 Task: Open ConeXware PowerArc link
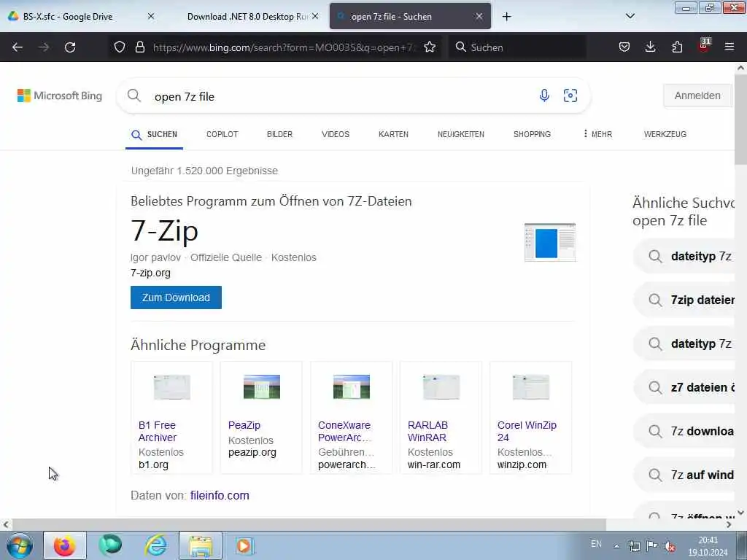pos(345,432)
